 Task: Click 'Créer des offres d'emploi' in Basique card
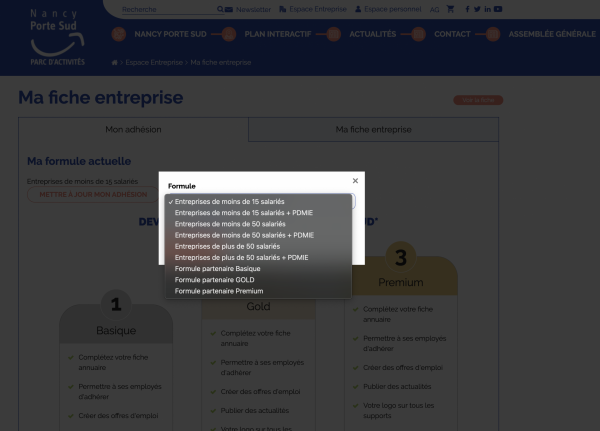pyautogui.click(x=118, y=416)
